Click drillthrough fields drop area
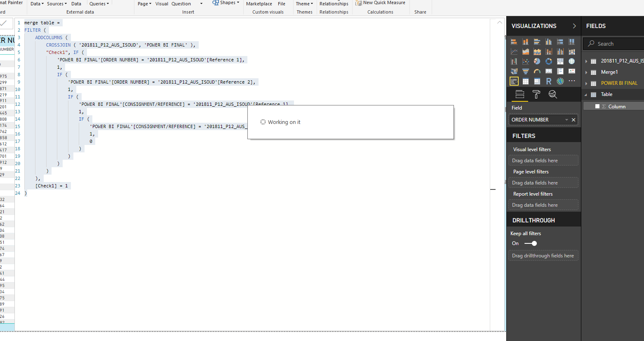 (543, 256)
